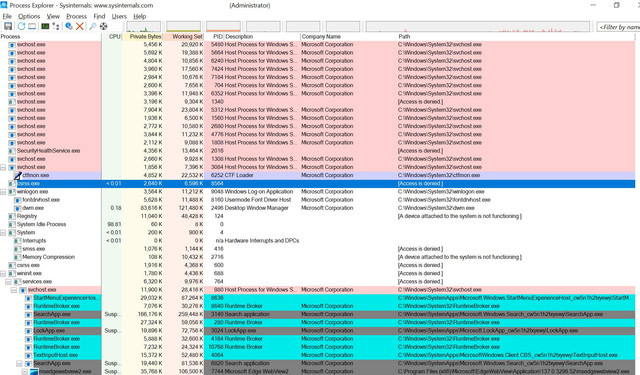Image resolution: width=640 pixels, height=375 pixels.
Task: Click the msedgewebview2.exe process icon
Action: (x=34, y=372)
